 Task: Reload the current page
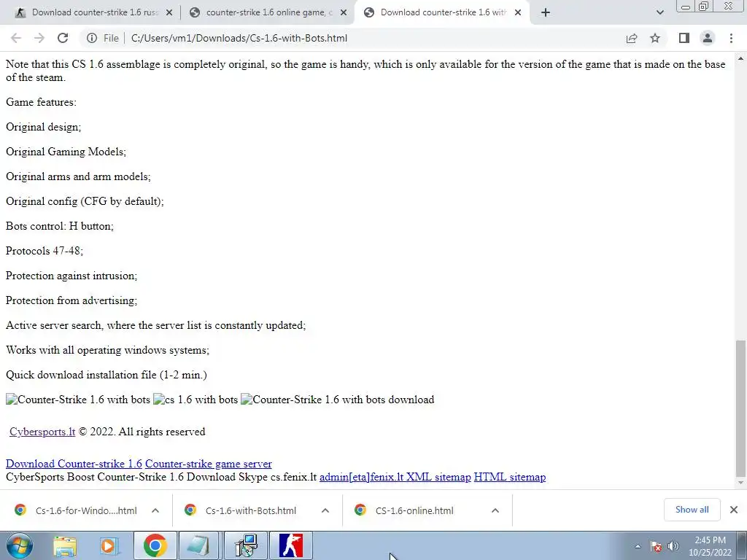(63, 38)
